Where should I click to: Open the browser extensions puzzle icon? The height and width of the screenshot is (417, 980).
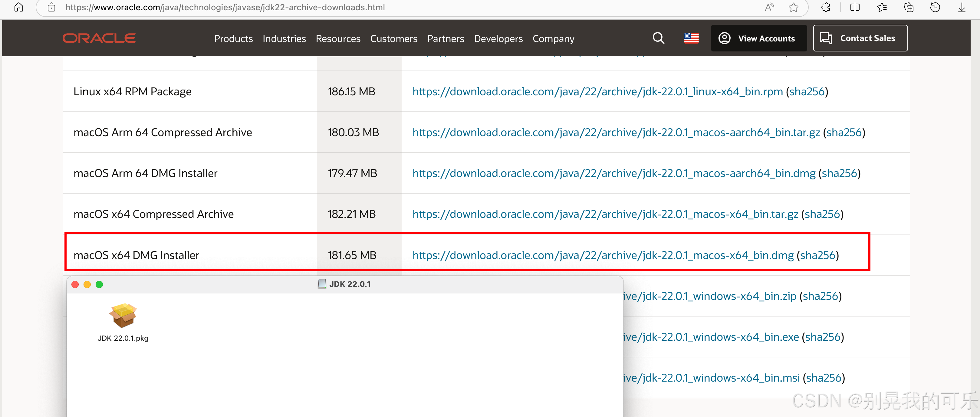pos(826,7)
